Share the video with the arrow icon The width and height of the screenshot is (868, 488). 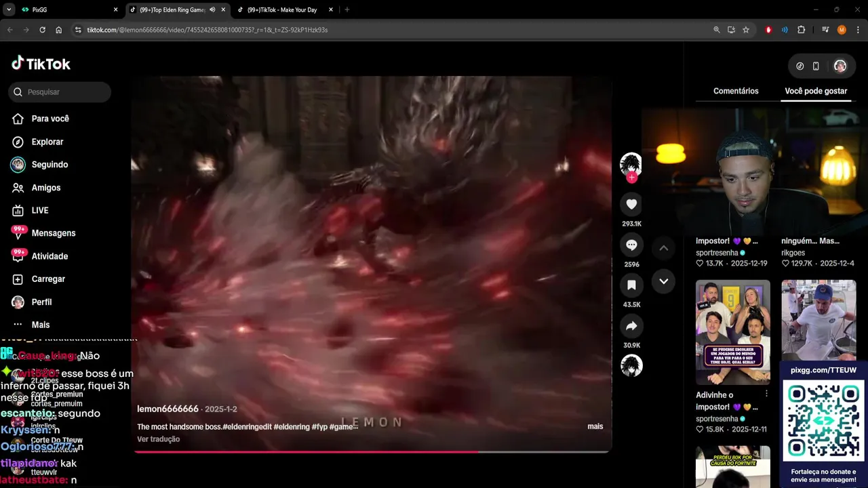click(631, 326)
